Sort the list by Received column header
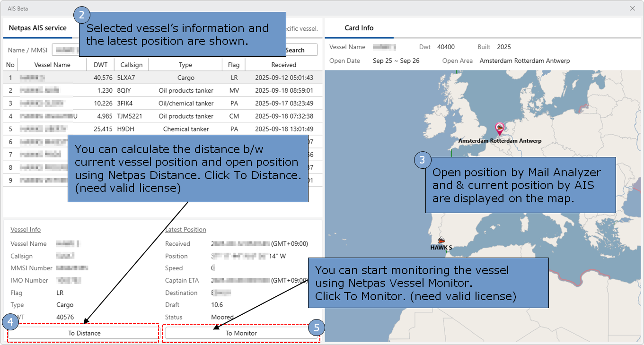Viewport: 644px width, 345px height. [x=283, y=65]
